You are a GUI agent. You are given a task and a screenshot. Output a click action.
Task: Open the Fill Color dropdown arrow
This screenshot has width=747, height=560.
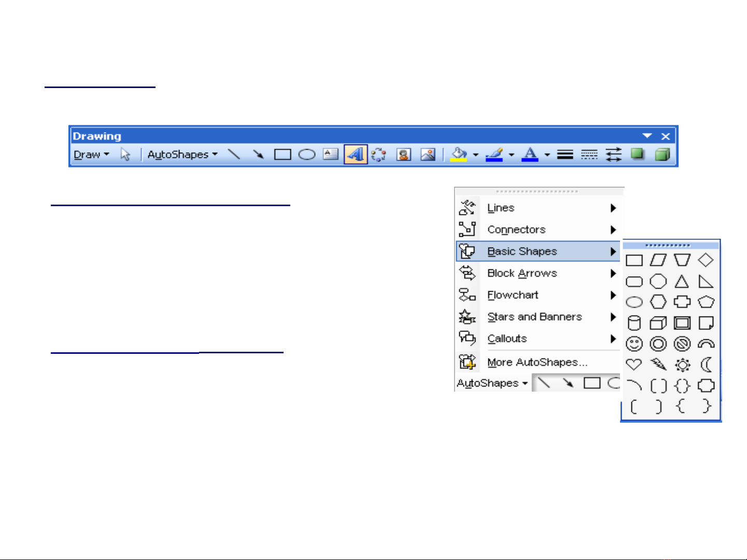tap(475, 154)
